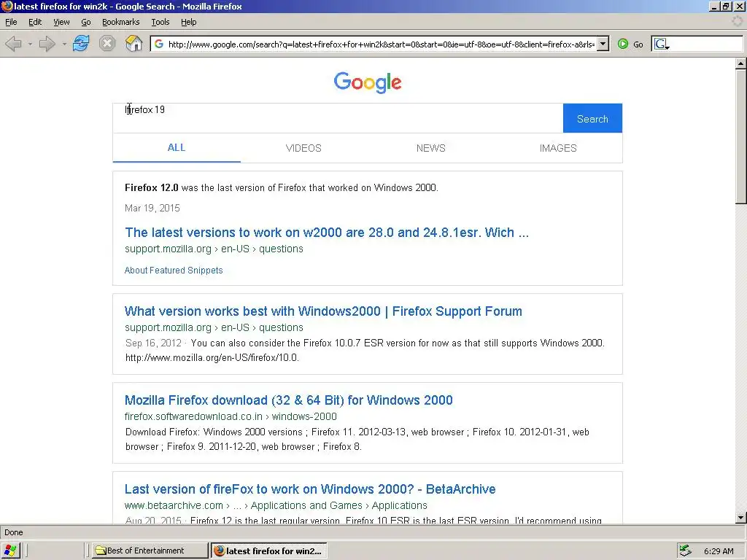This screenshot has width=747, height=560.
Task: Expand the address bar URL dropdown
Action: (603, 44)
